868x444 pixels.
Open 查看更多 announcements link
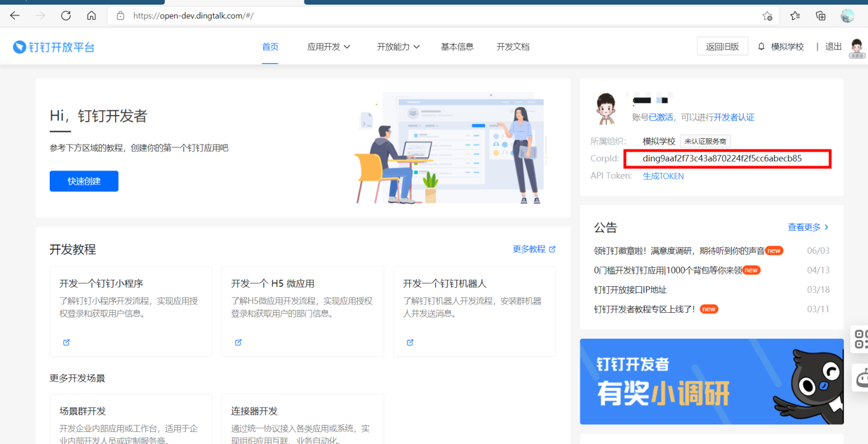coord(808,227)
